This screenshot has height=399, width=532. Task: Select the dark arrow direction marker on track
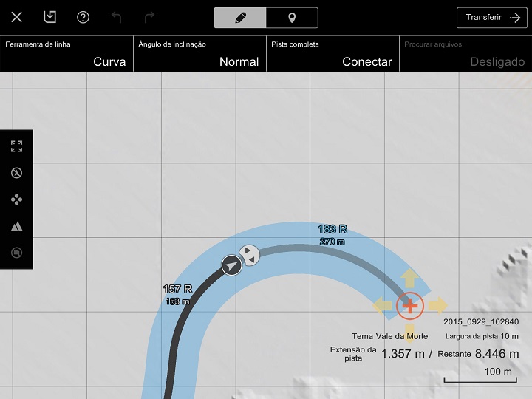(x=232, y=265)
